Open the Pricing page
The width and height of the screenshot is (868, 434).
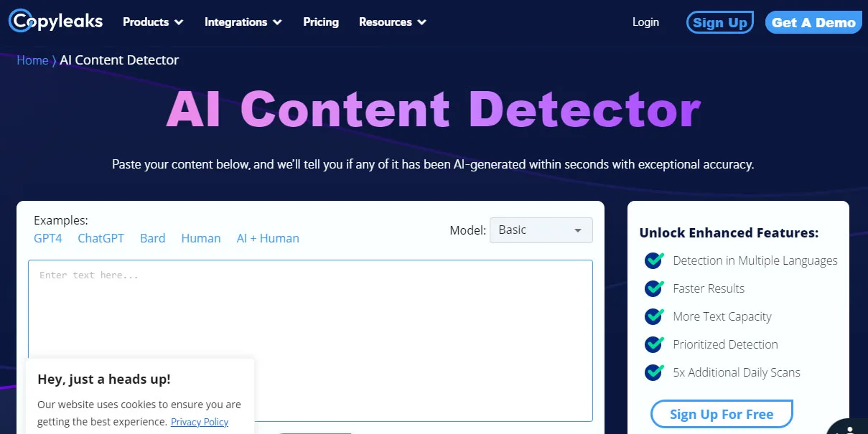[321, 22]
